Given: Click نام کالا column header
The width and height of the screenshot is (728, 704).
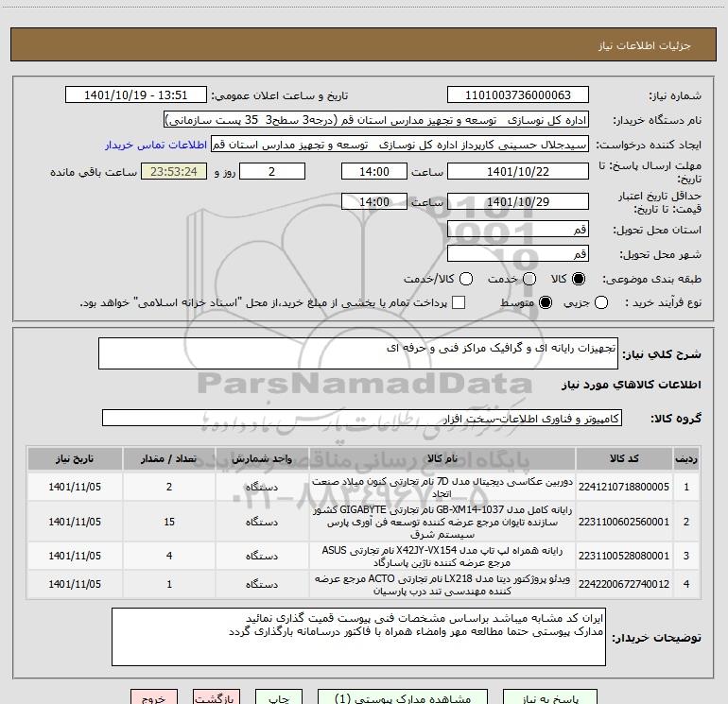Looking at the screenshot, I should coord(442,459).
